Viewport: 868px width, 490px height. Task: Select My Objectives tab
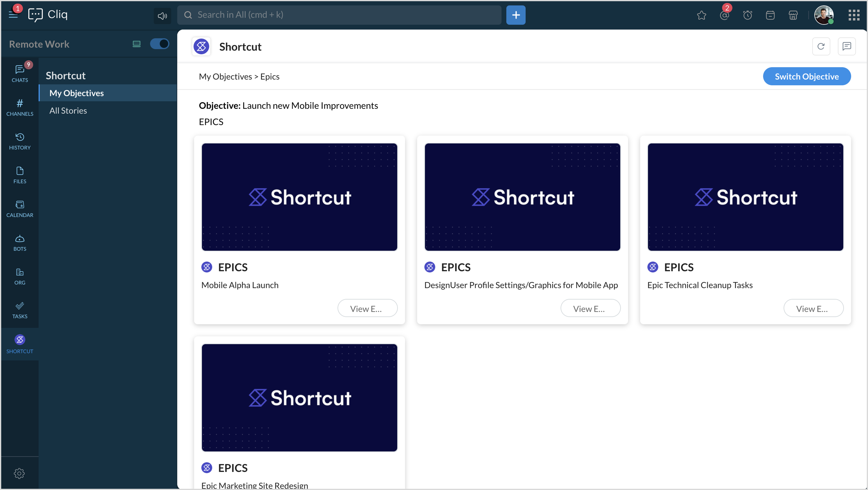(77, 93)
